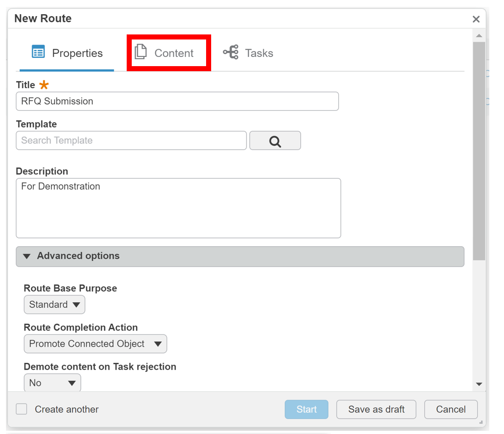Click Save as draft
This screenshot has width=504, height=434.
tap(376, 410)
